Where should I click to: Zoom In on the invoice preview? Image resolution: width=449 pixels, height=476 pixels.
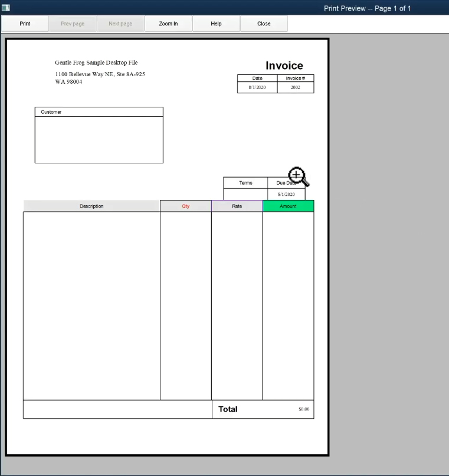(168, 24)
